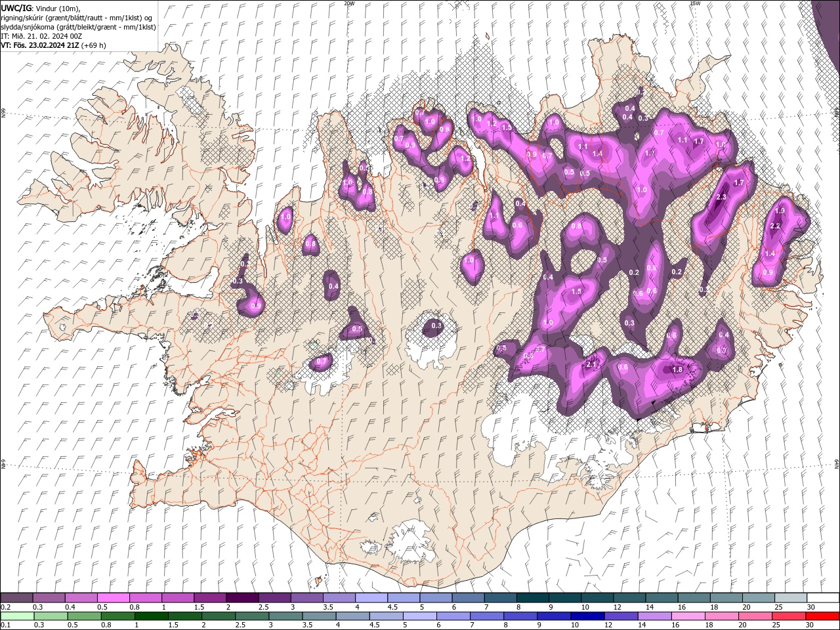Click the medium green 0.5 swatch in lower legend
Viewport: 840px width, 630px height.
tap(84, 616)
